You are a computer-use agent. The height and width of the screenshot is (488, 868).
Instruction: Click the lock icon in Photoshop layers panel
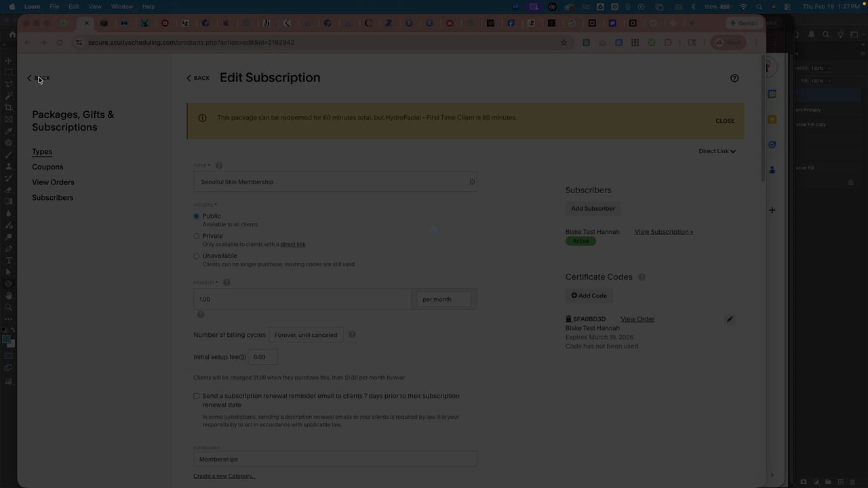(850, 182)
